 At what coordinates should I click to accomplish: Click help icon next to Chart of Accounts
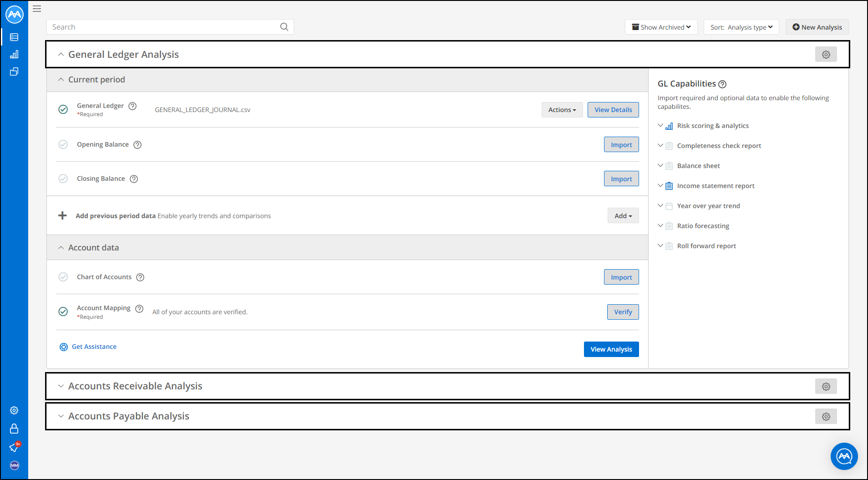[x=140, y=277]
